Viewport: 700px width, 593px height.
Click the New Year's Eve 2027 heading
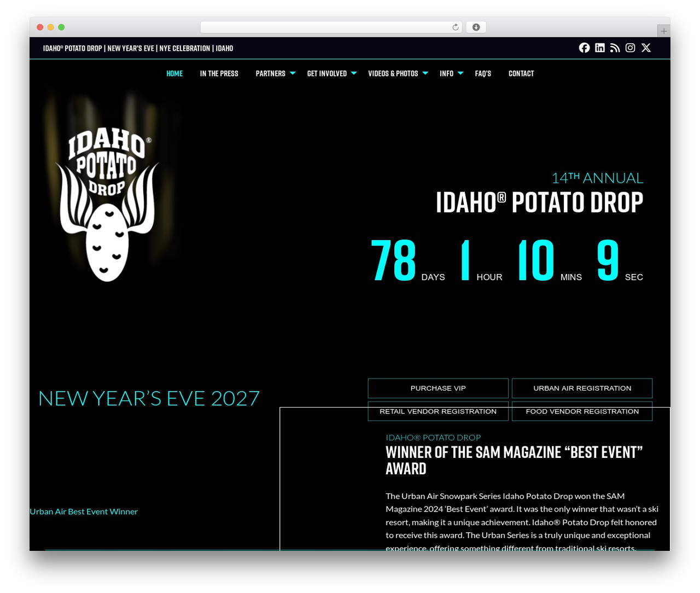click(149, 398)
